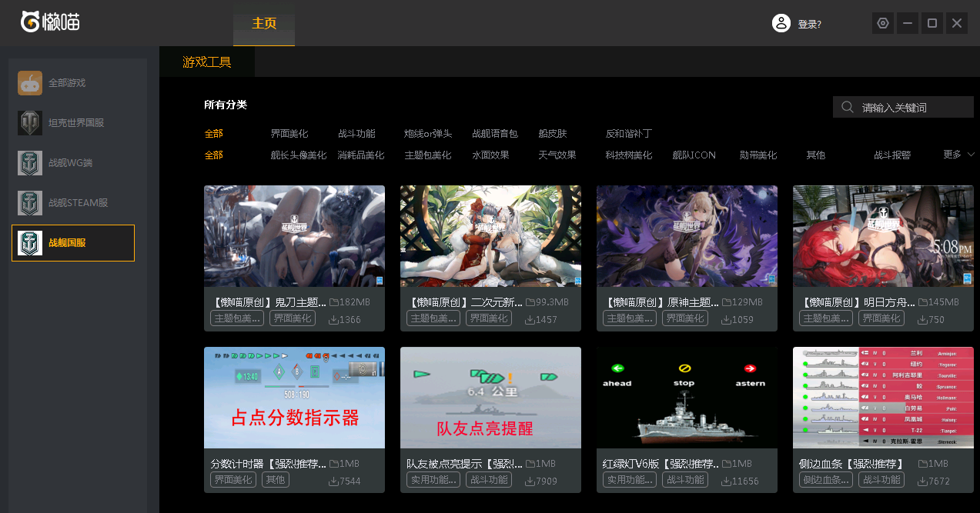Filter by 舰队ICON subcategory
This screenshot has width=980, height=513.
tap(694, 155)
